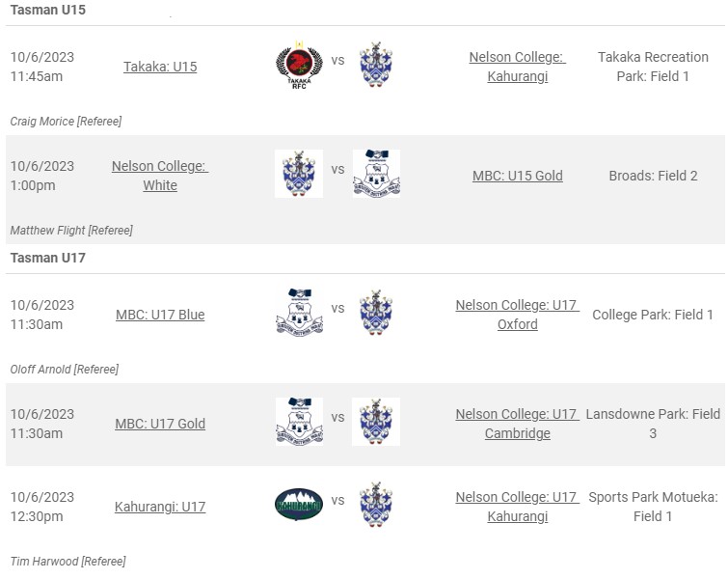
Task: Click Nelson College crest in U17 Cambridge match
Action: tap(376, 422)
